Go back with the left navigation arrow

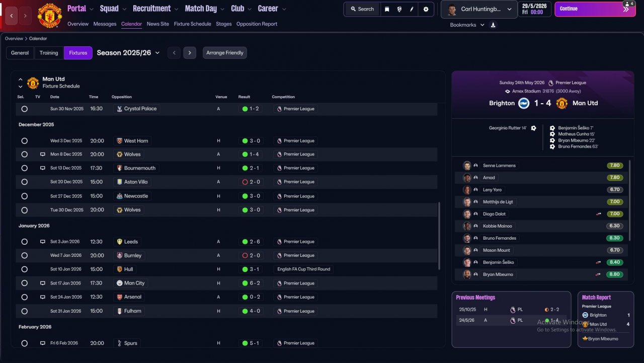pyautogui.click(x=12, y=16)
